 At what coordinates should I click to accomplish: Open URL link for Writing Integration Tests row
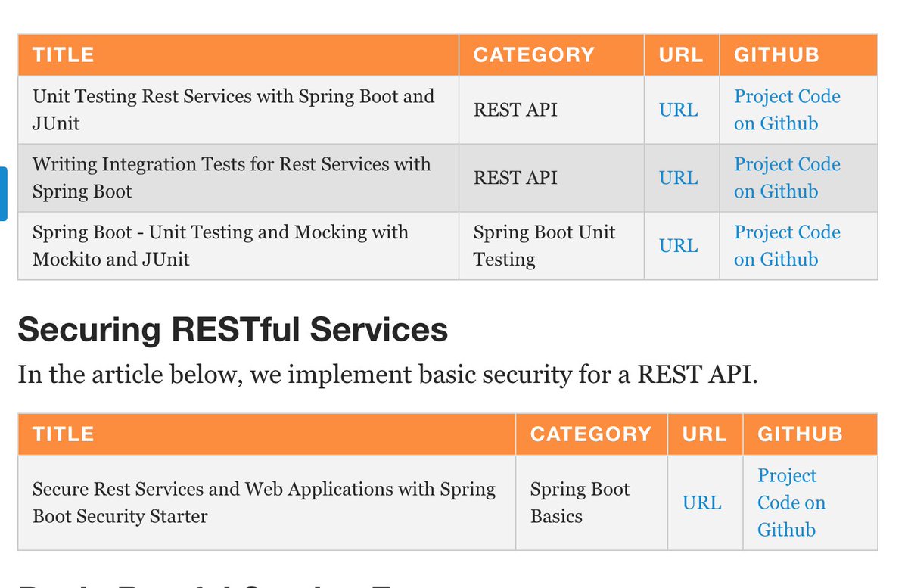pos(679,178)
